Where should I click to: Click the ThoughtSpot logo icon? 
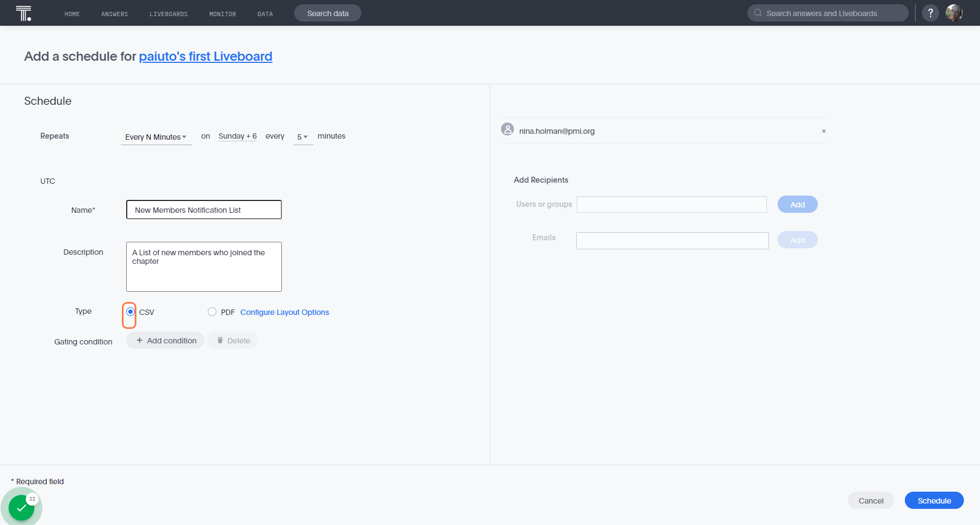[x=24, y=13]
